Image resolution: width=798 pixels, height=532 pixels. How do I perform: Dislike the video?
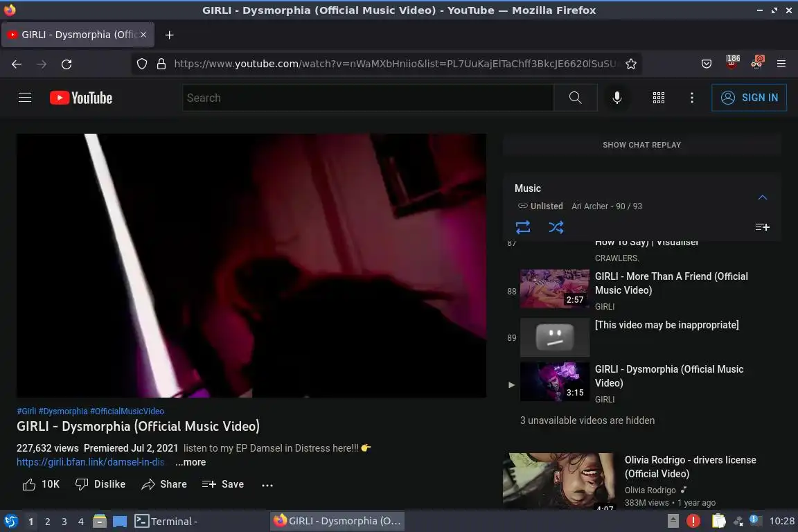point(100,484)
